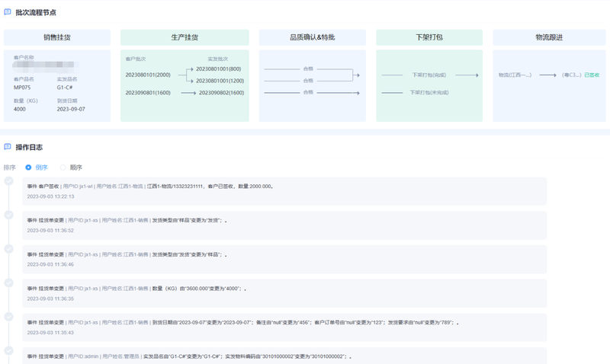Select the 顺序 sort radio button
The image size is (610, 364).
63,168
